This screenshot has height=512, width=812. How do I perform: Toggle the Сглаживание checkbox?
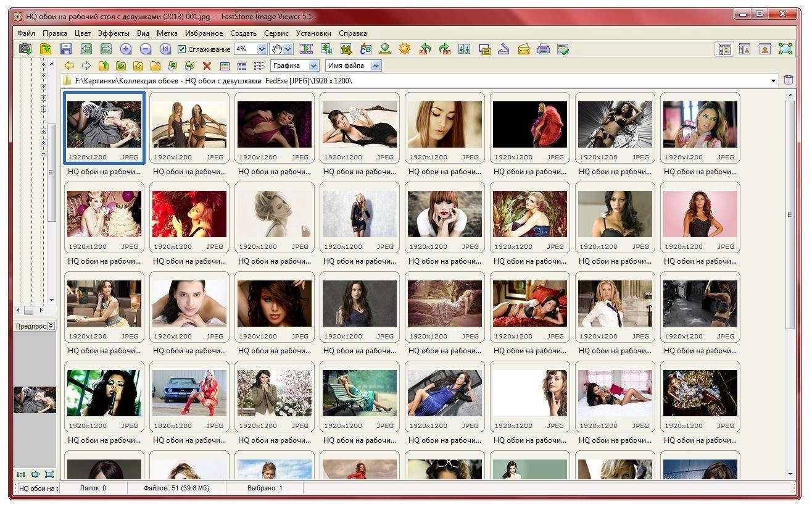click(181, 49)
